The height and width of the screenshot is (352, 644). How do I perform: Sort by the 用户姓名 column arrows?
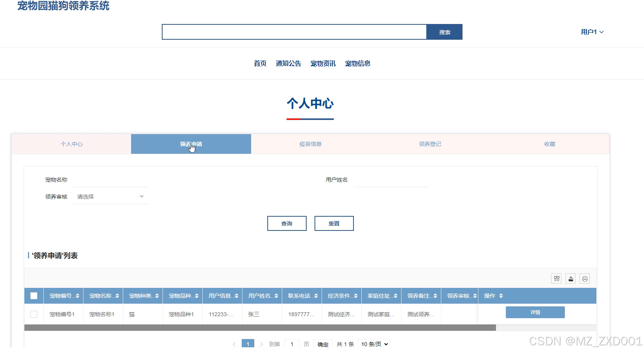point(276,296)
